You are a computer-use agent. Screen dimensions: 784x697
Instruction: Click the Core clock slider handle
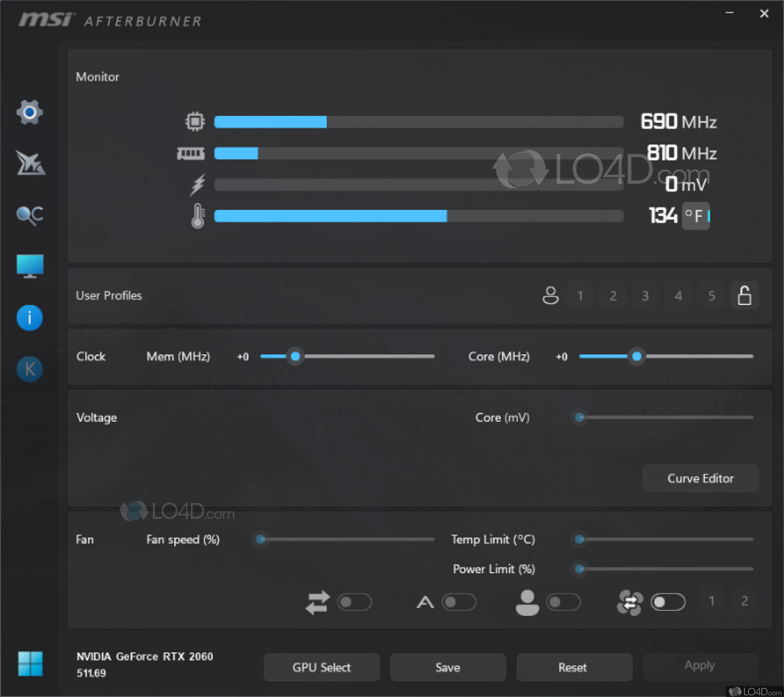point(637,356)
